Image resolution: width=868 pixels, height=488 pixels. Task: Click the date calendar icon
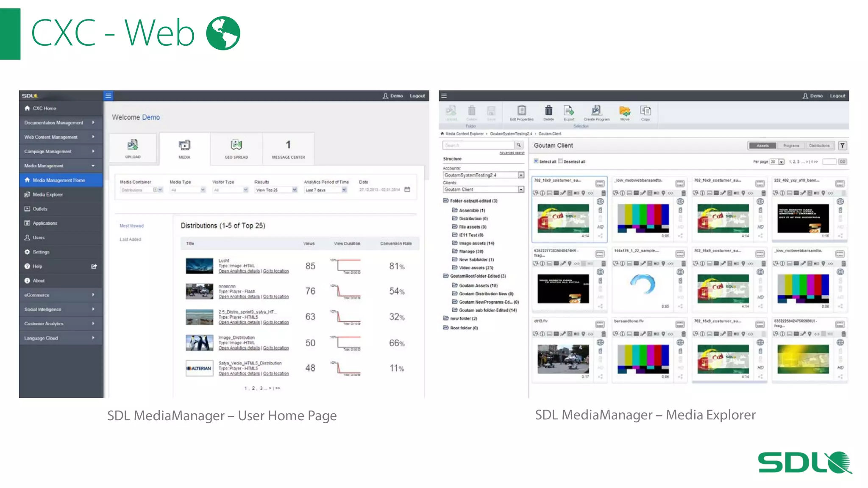(407, 189)
